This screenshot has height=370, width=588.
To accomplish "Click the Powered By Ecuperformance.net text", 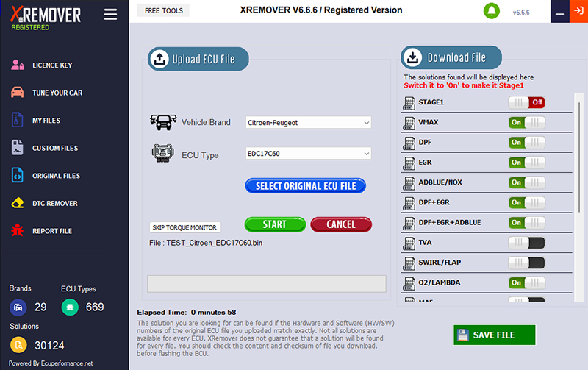I will pyautogui.click(x=51, y=363).
